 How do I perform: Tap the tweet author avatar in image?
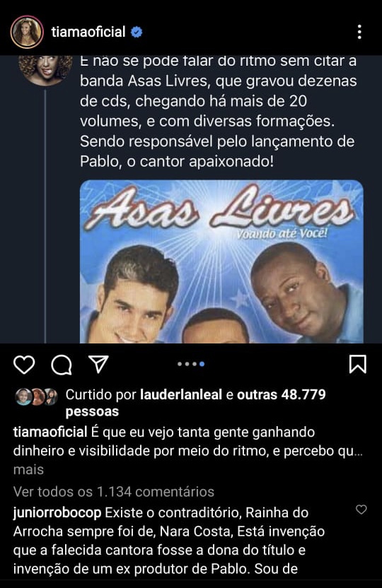coord(45,69)
